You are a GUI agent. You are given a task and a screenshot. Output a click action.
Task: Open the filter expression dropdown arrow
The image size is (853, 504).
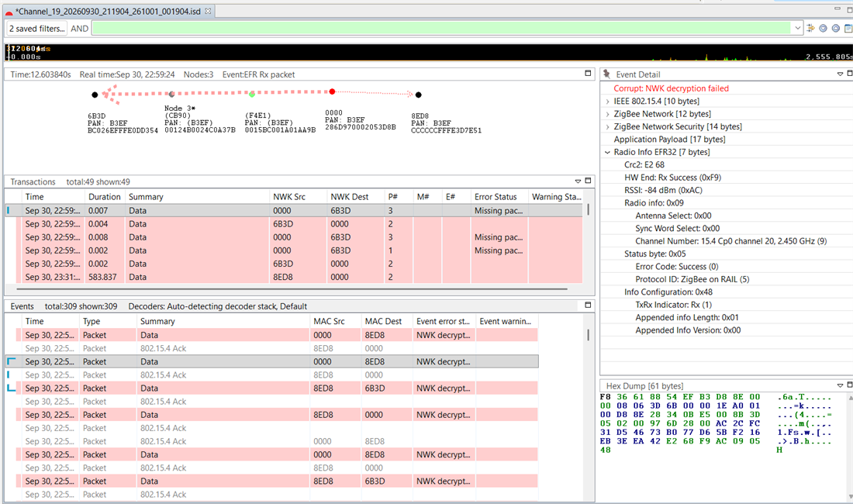[x=797, y=28]
